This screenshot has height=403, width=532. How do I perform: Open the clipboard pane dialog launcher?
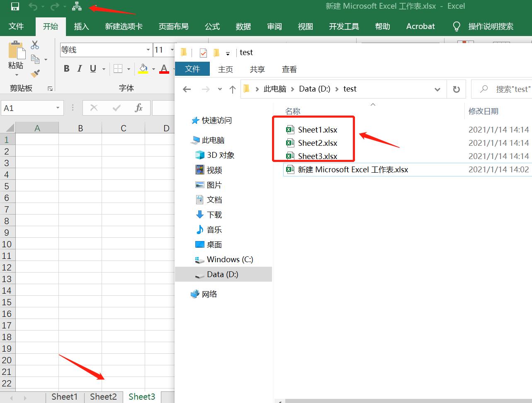coord(50,88)
